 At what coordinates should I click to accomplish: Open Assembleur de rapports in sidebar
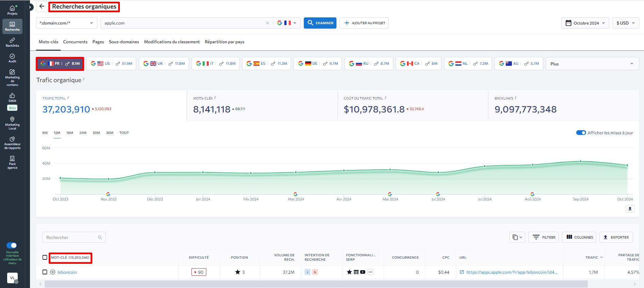(x=12, y=143)
